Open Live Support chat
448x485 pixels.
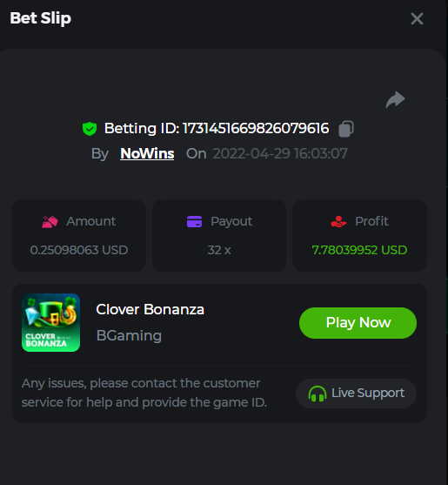356,394
